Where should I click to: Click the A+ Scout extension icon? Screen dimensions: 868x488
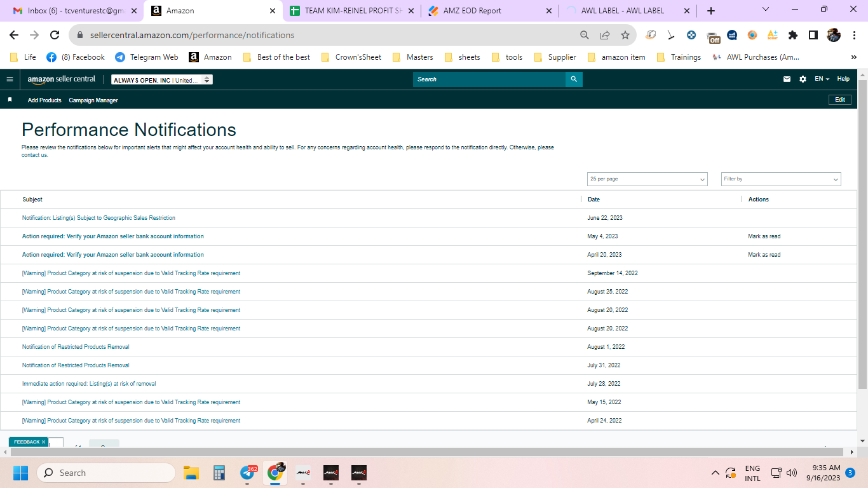773,35
